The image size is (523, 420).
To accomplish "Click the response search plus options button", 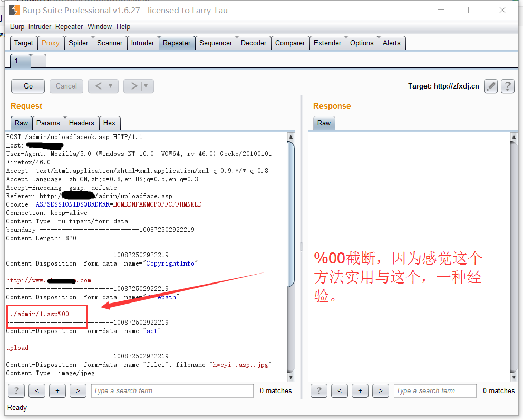I will 360,390.
